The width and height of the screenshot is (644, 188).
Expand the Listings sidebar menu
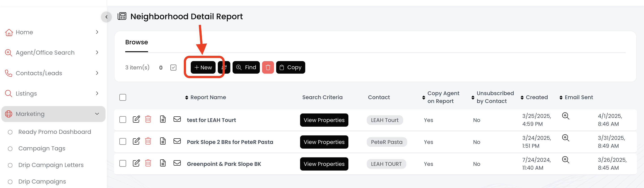click(x=97, y=93)
